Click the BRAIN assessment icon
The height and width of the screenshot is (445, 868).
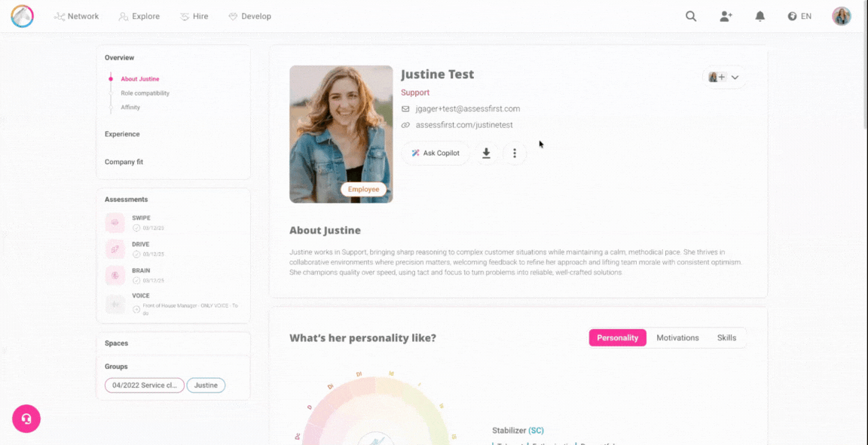coord(115,276)
